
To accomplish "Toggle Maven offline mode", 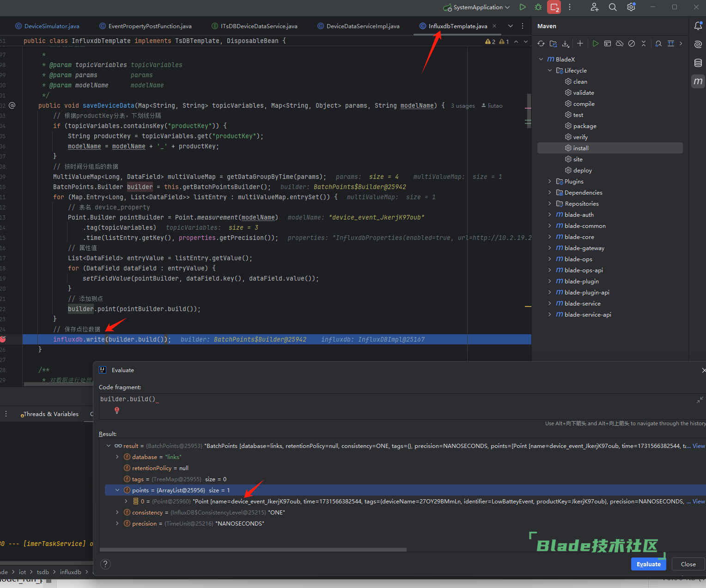I will click(620, 43).
